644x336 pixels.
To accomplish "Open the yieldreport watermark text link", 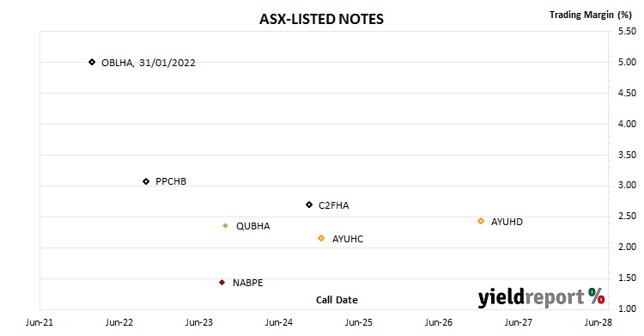I will 531,297.
